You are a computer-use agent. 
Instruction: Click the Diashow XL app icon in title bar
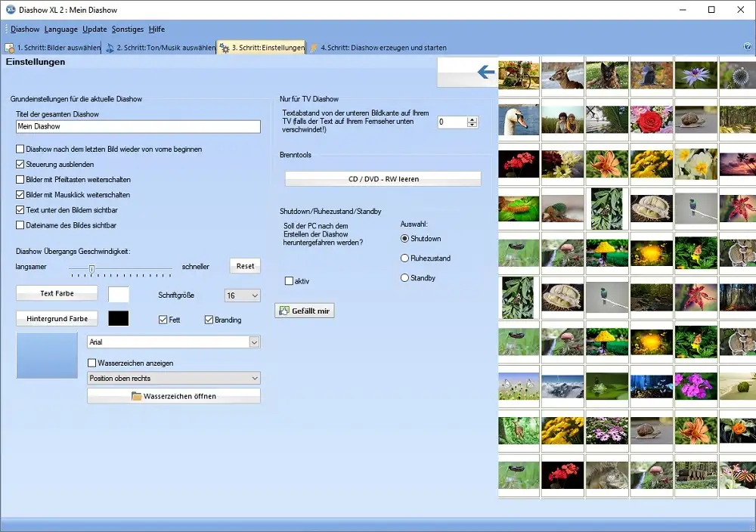[10, 10]
